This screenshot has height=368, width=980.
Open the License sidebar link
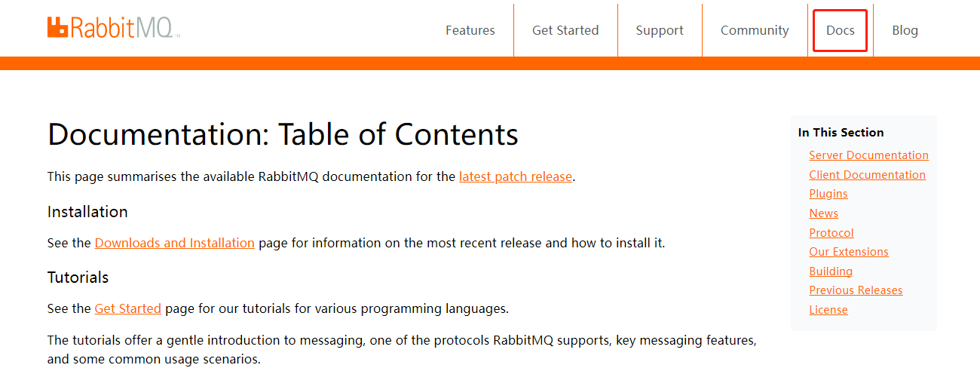point(828,310)
